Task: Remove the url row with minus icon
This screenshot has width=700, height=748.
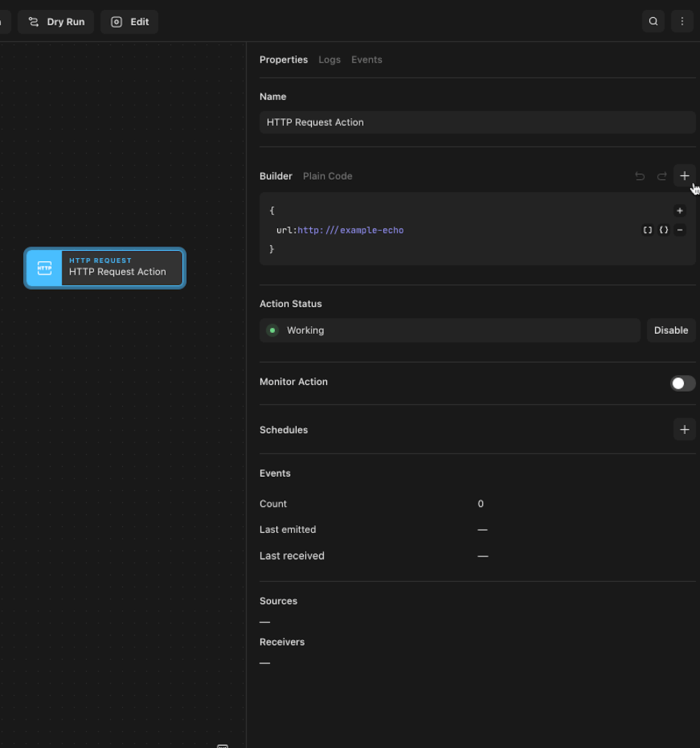Action: pyautogui.click(x=680, y=230)
